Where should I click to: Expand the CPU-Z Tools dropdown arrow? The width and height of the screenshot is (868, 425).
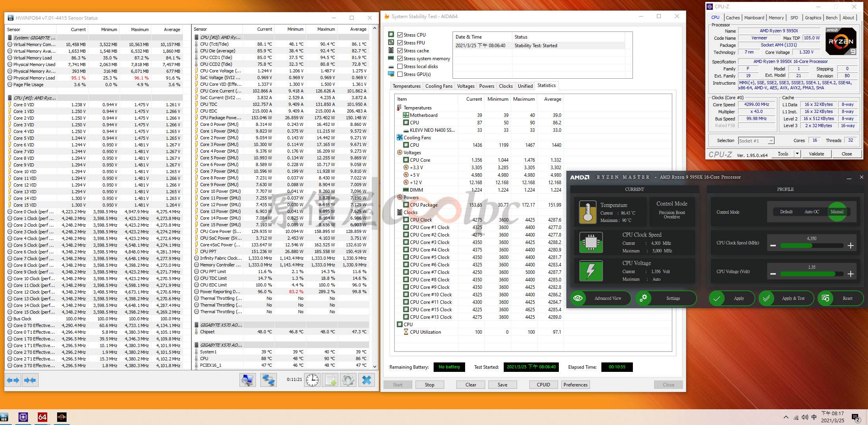point(797,154)
